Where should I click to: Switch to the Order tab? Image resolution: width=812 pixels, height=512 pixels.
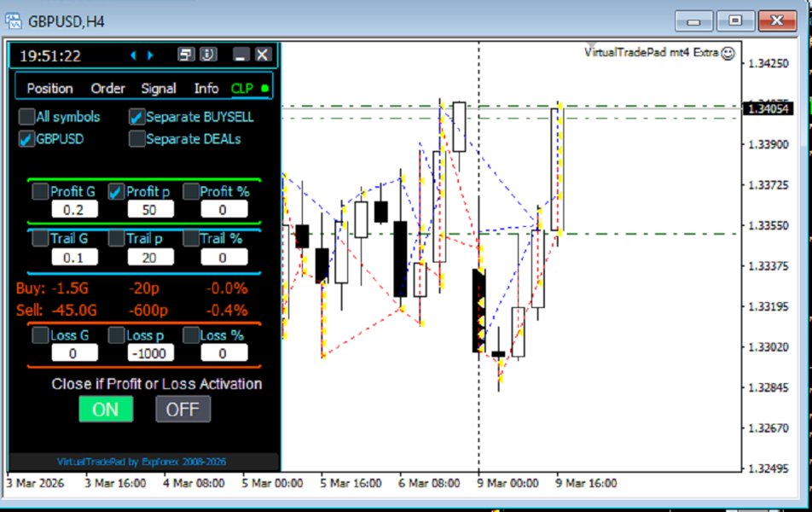(x=107, y=88)
